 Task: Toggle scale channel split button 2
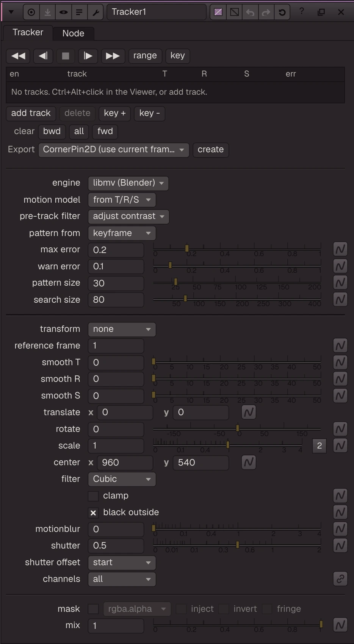320,446
